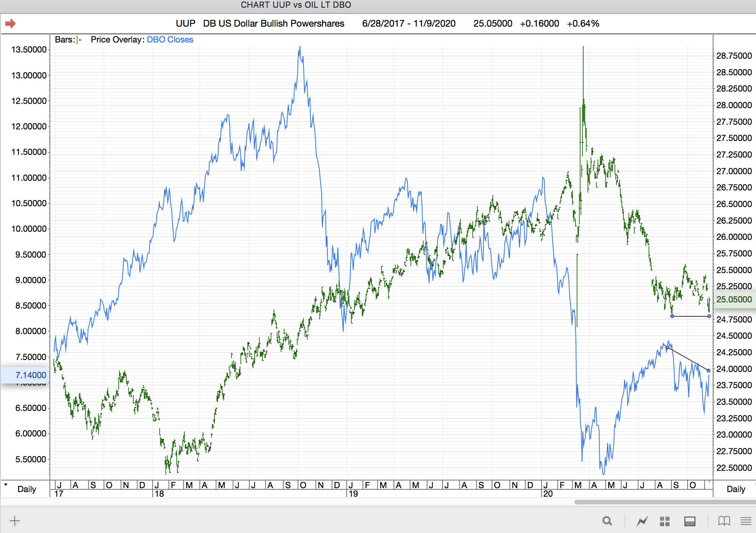
Task: Click the magnifying glass search icon
Action: pos(607,521)
